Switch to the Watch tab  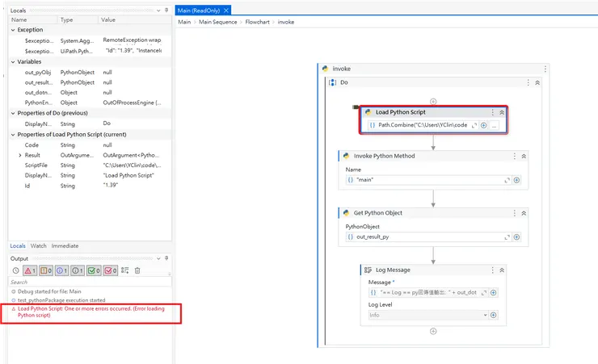click(x=38, y=246)
